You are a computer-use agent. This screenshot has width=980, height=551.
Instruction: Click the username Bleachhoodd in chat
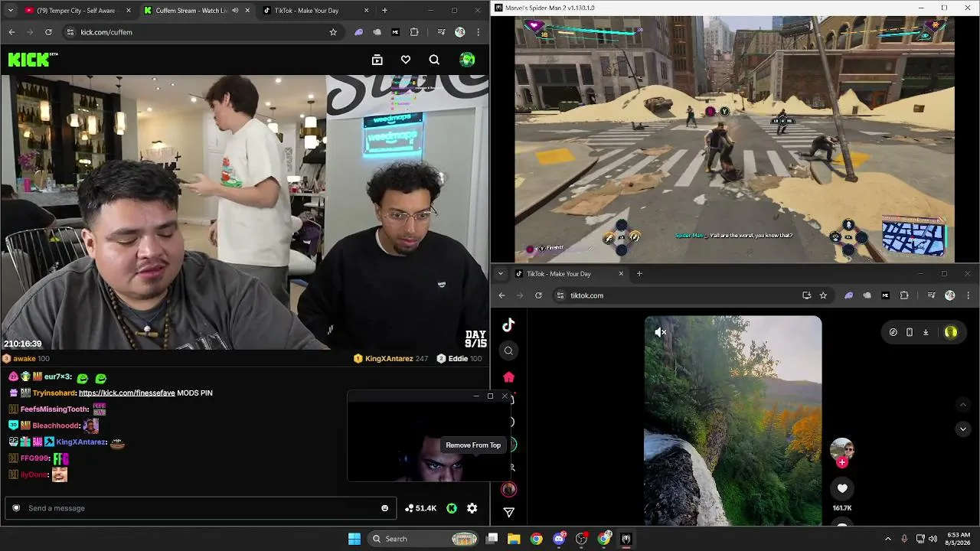click(56, 425)
